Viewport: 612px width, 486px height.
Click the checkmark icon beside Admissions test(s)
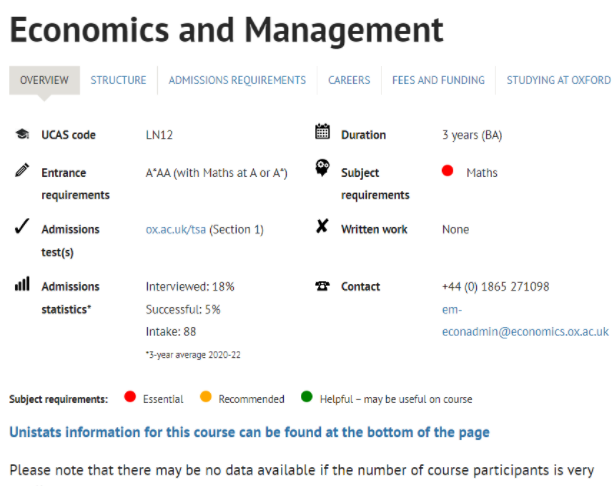[21, 228]
